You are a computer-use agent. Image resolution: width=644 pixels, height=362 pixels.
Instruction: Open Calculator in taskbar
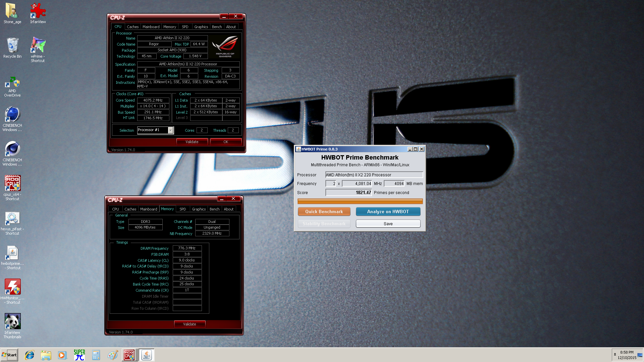tap(96, 355)
